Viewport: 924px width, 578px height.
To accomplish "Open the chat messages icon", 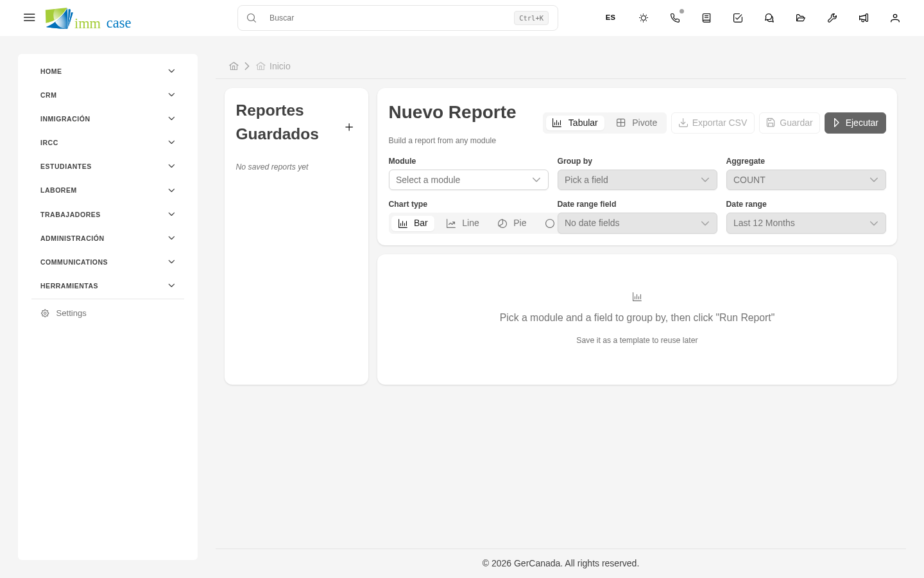I will tap(769, 18).
